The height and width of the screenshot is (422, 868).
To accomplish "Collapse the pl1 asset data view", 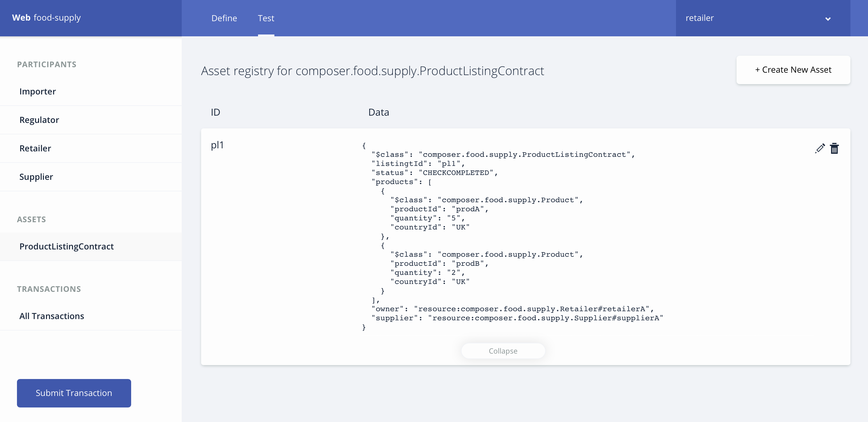I will click(503, 350).
